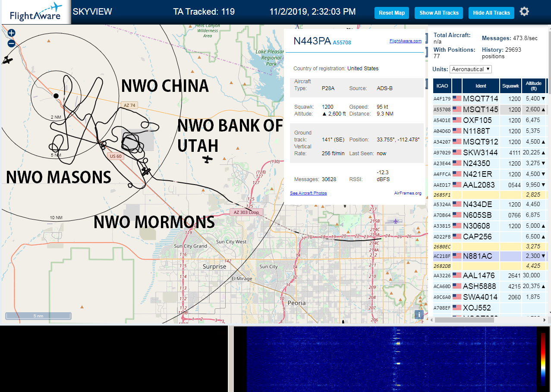Click the spectrum color scale bar
Viewport: 551px width, 392px height.
[543, 359]
